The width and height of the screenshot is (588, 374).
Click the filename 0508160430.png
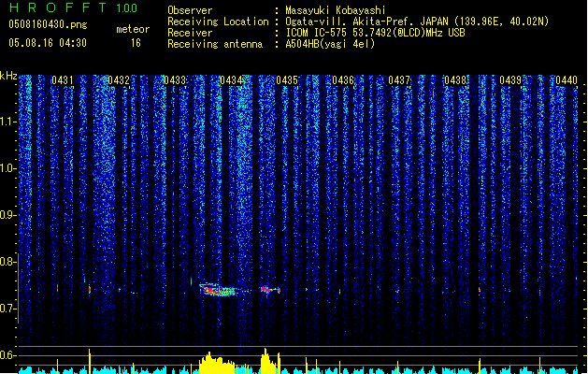(48, 24)
